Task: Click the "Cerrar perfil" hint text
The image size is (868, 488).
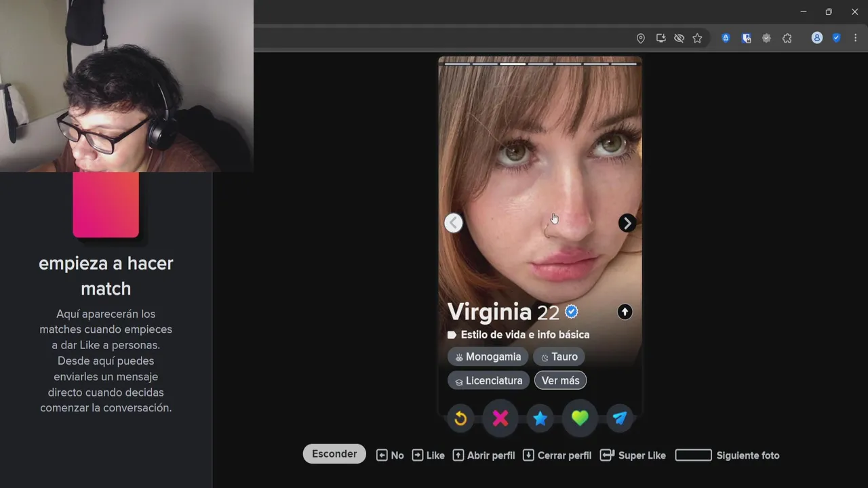Action: coord(564,455)
